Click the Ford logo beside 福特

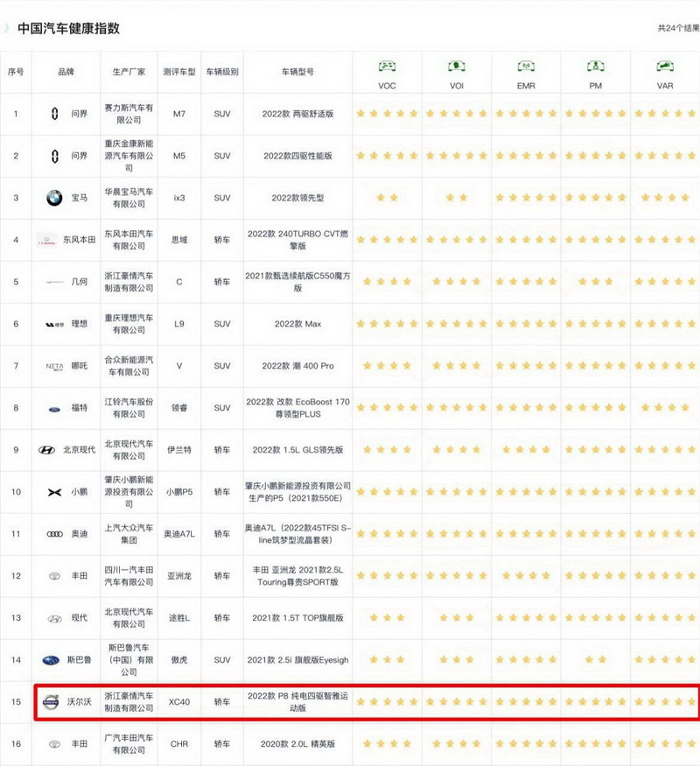coord(54,408)
